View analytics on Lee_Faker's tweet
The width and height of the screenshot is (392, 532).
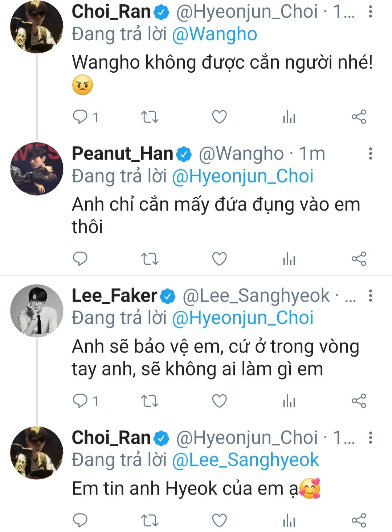289,401
